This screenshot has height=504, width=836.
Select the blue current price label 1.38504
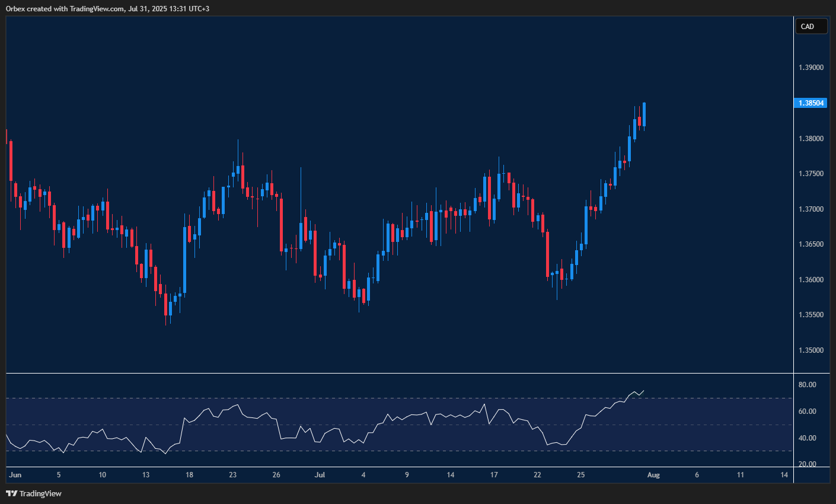pyautogui.click(x=811, y=103)
